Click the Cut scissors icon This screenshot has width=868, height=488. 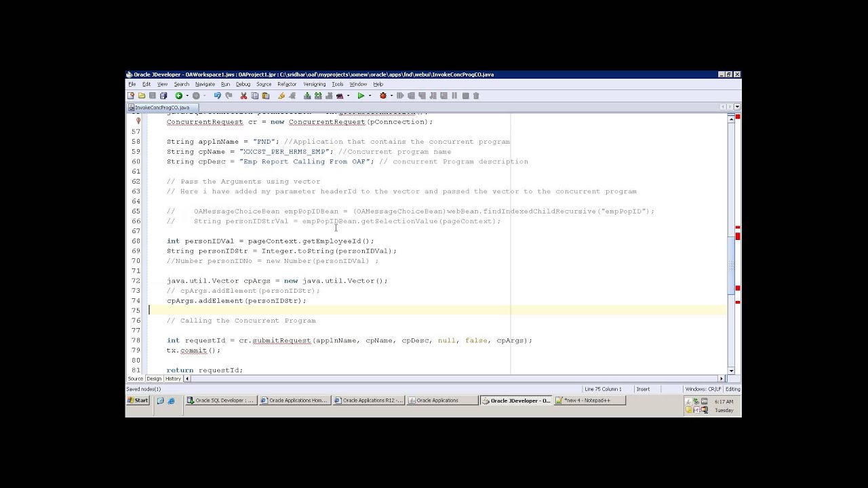pos(243,96)
